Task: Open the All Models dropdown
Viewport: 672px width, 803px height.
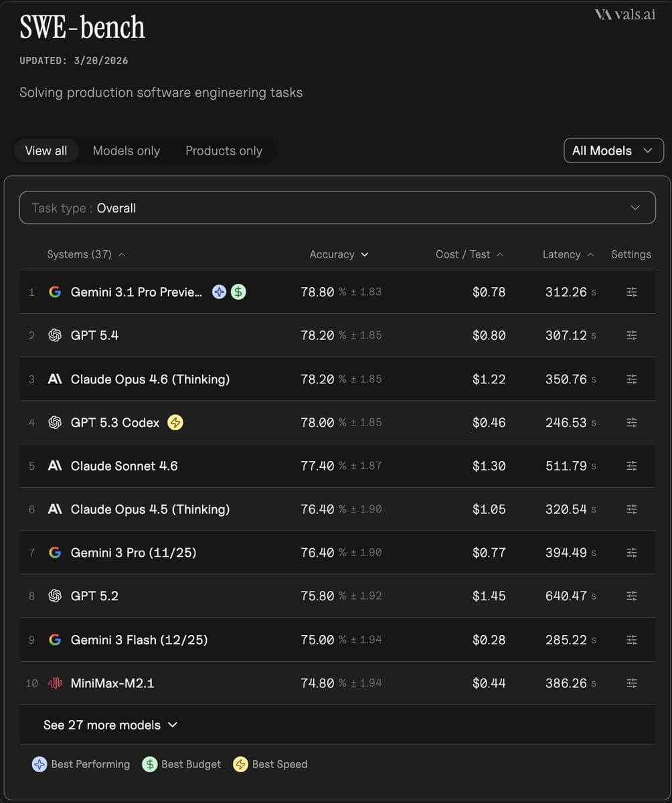Action: click(x=613, y=151)
